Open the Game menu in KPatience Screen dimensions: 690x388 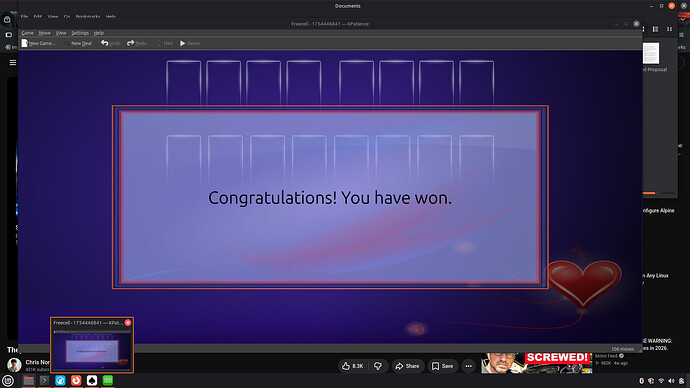point(27,33)
